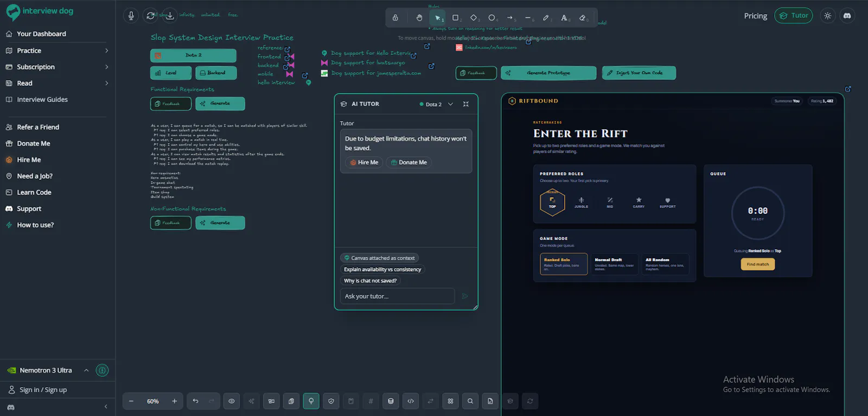Viewport: 868px width, 416px height.
Task: Click the green circular icon beside Nemotron 3 Ultra
Action: tap(102, 370)
